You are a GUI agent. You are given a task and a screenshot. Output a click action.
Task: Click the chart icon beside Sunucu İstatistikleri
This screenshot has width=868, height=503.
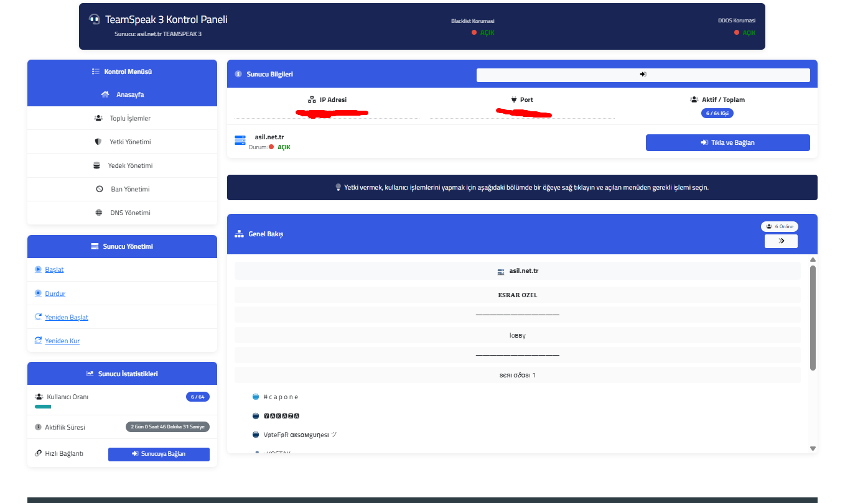click(90, 374)
